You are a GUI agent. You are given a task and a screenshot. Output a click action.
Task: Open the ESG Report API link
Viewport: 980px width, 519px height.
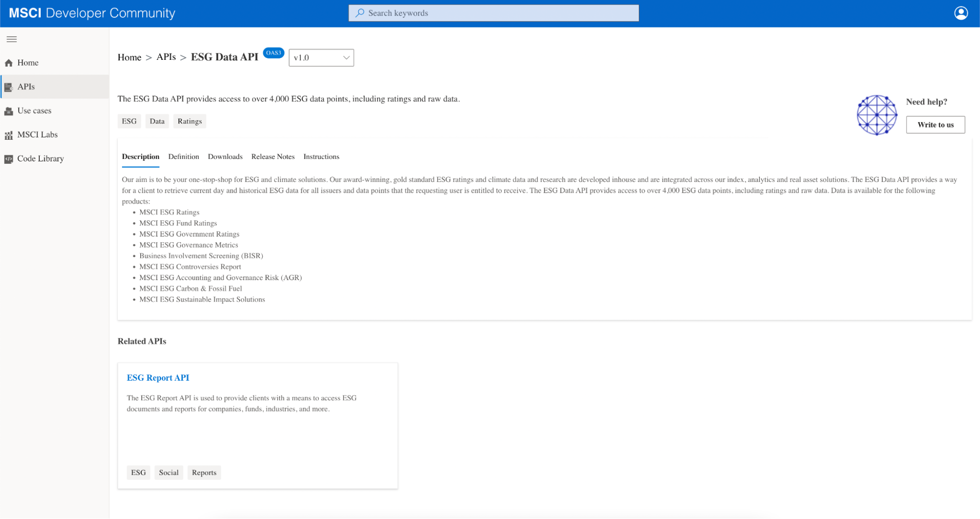[158, 378]
